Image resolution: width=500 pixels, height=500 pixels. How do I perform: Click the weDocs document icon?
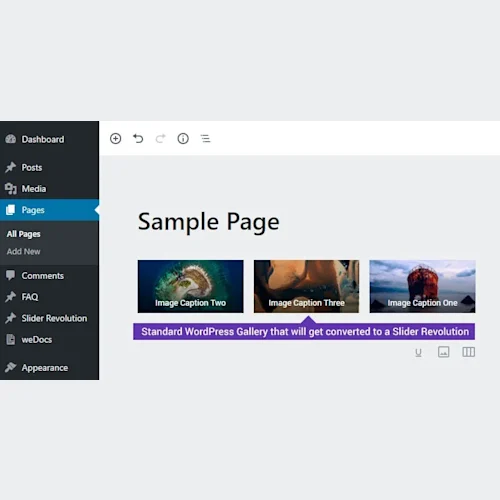coord(11,339)
